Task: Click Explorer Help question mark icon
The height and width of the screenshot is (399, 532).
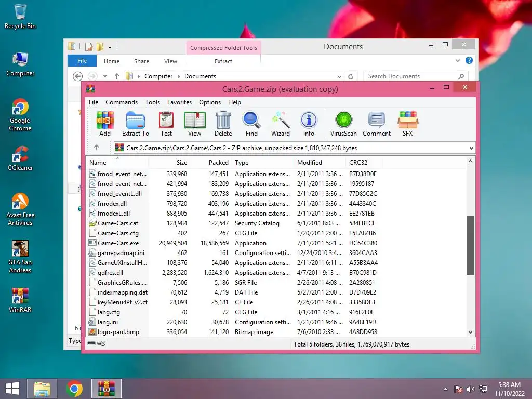Action: pos(469,60)
